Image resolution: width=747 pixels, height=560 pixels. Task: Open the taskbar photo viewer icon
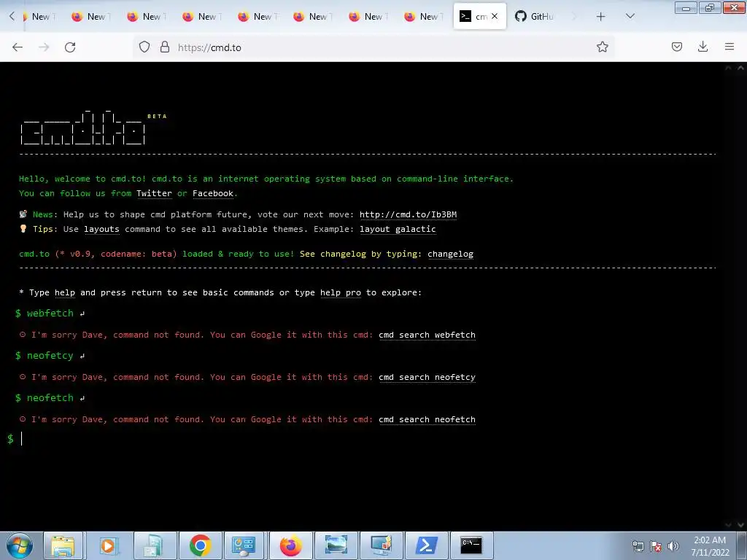336,545
